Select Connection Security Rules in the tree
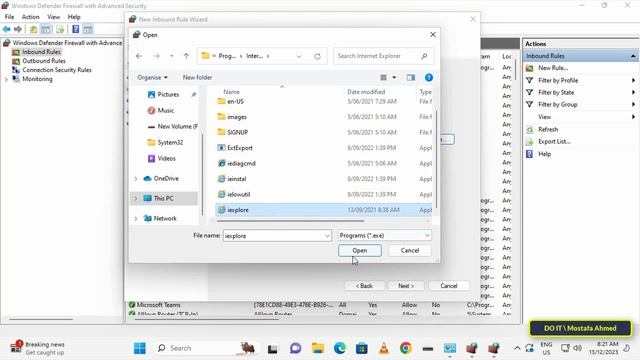This screenshot has height=360, width=640. (57, 70)
